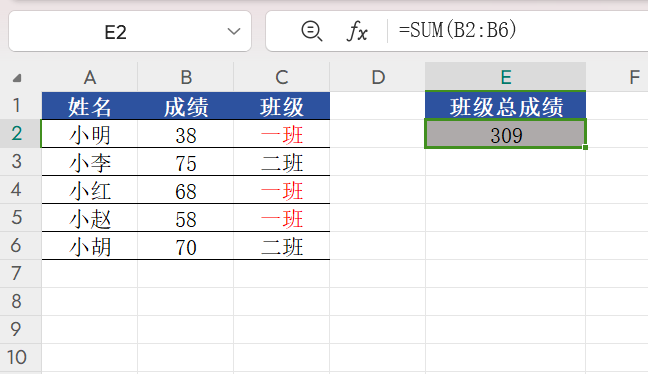Select cell containing 小红
The width and height of the screenshot is (648, 374).
click(x=90, y=190)
